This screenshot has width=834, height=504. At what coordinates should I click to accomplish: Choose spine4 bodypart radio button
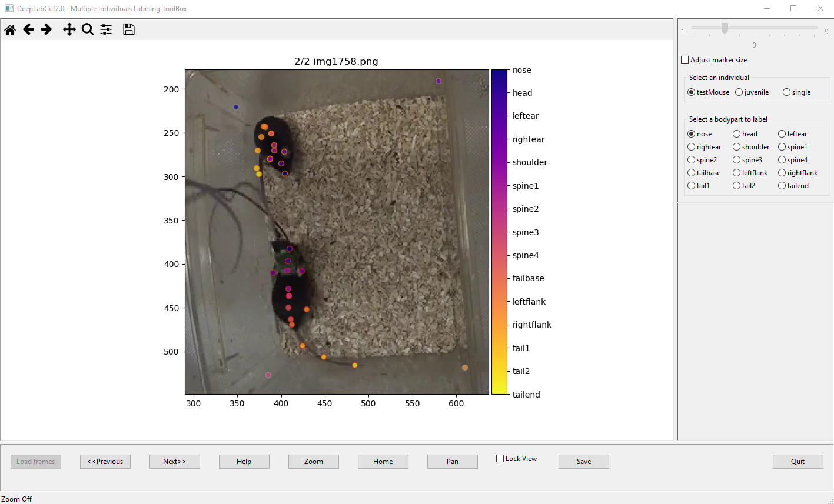(782, 160)
